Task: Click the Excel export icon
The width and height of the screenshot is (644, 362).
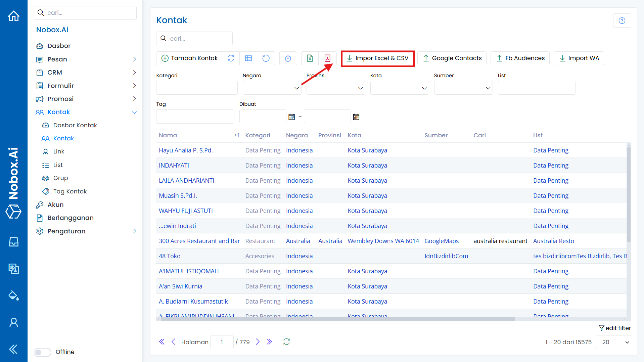Action: coord(310,58)
